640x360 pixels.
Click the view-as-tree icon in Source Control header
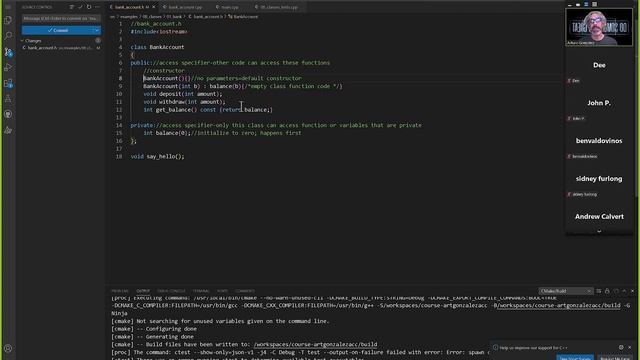point(71,7)
